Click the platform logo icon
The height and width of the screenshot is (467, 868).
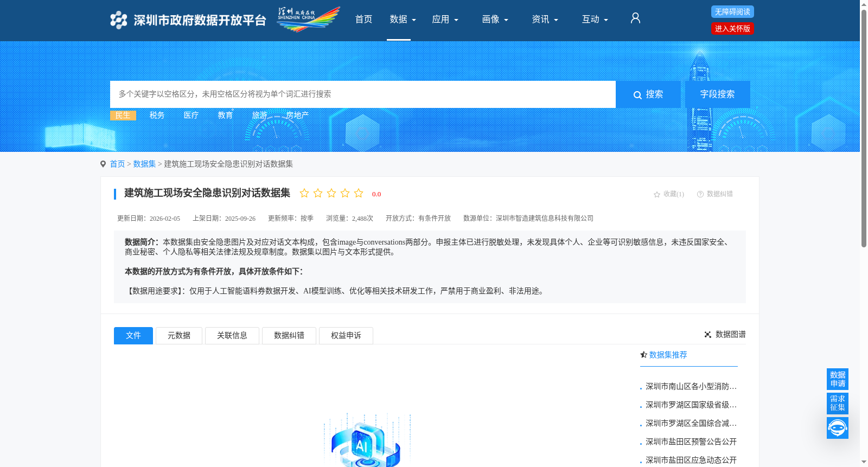tap(118, 20)
